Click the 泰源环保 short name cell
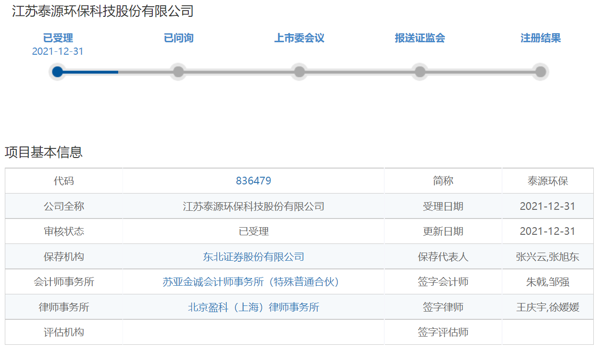 pyautogui.click(x=547, y=181)
